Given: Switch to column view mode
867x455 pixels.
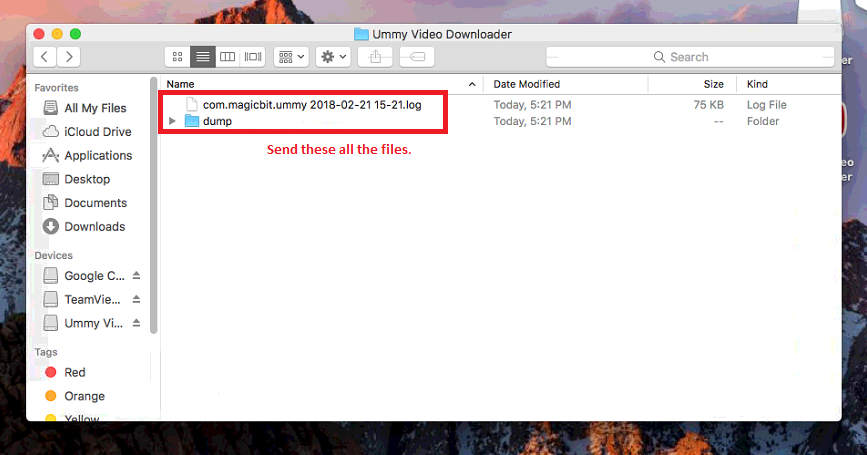Looking at the screenshot, I should point(227,56).
